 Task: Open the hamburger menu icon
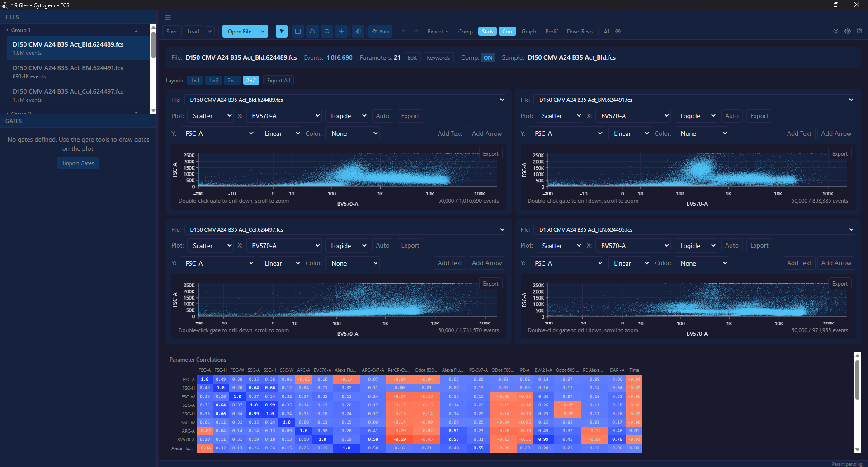tap(168, 18)
